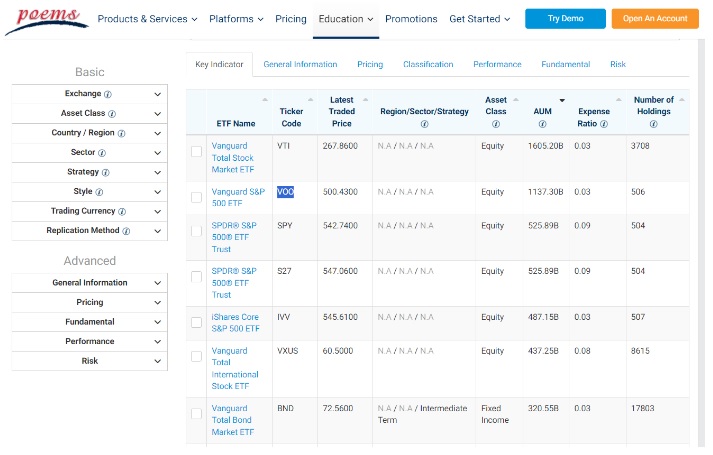Click info icon next to Expense Ratio header
713x455 pixels.
pos(604,124)
